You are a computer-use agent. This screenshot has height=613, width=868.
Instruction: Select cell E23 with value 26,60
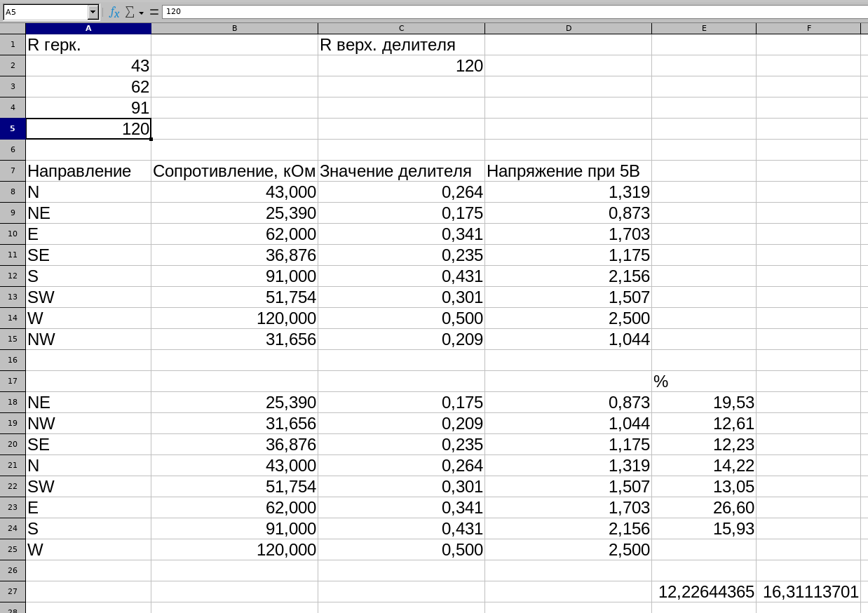[x=704, y=508]
